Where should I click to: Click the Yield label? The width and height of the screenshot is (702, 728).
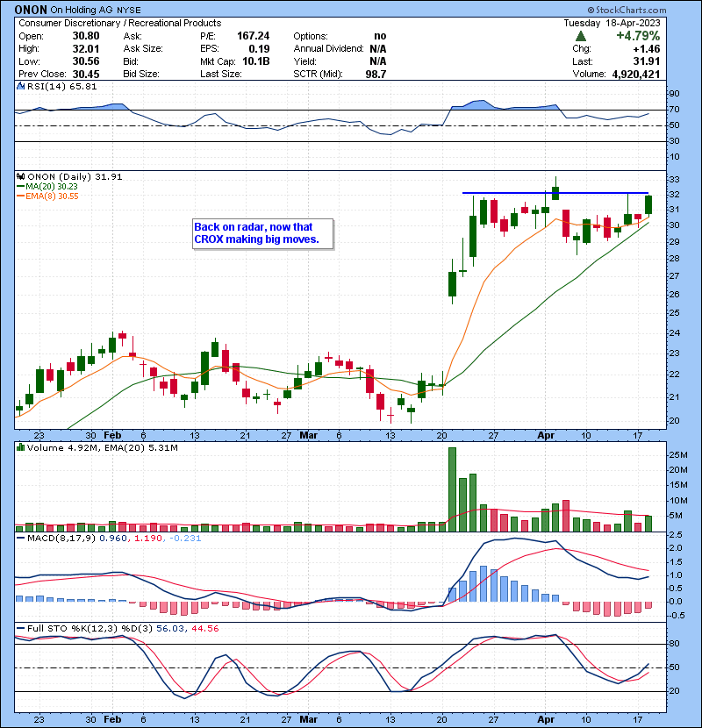pyautogui.click(x=304, y=61)
